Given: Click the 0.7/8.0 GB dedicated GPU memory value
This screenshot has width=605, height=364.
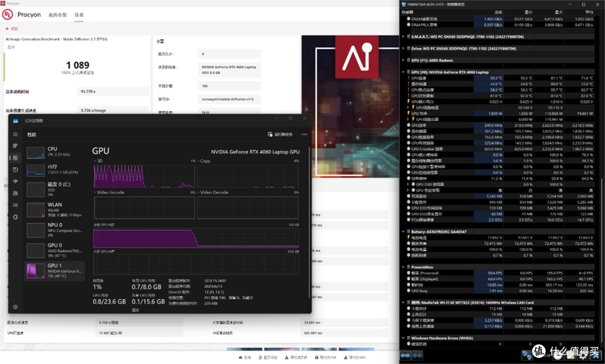Looking at the screenshot, I should 146,287.
